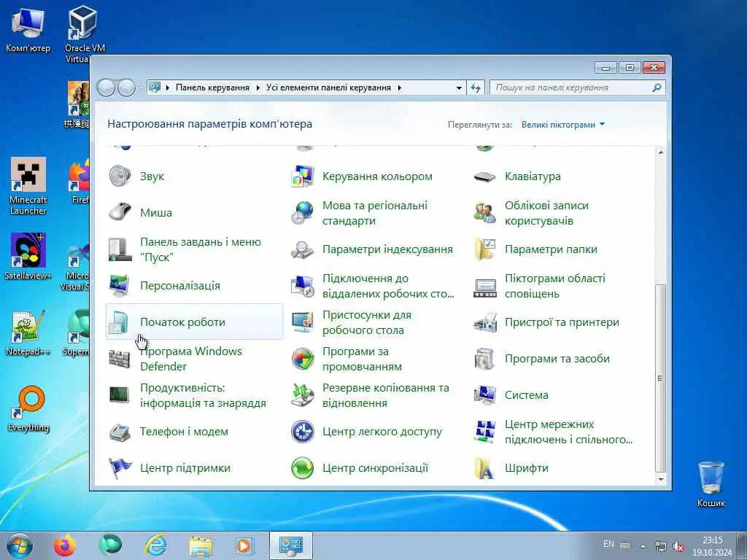The width and height of the screenshot is (747, 560).
Task: Open the Шрифти link text
Action: [527, 468]
